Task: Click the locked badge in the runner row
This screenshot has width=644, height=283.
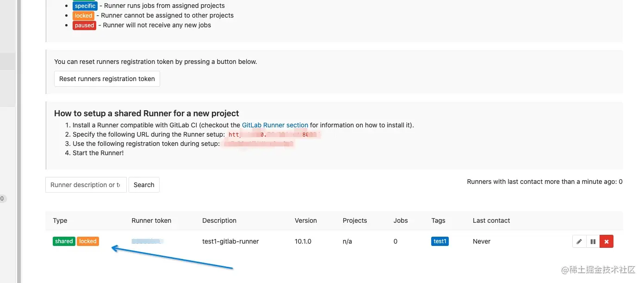Action: tap(88, 241)
